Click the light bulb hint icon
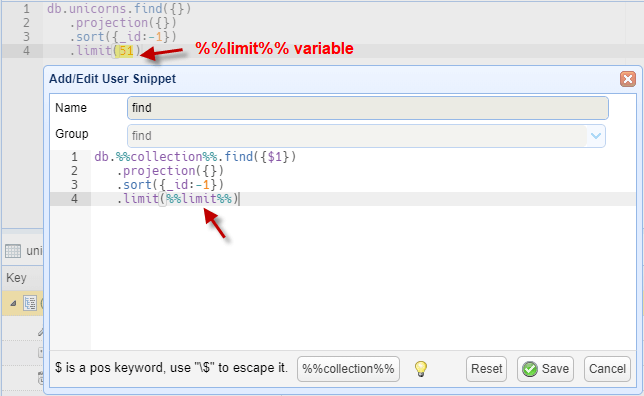The width and height of the screenshot is (644, 396). tap(421, 368)
